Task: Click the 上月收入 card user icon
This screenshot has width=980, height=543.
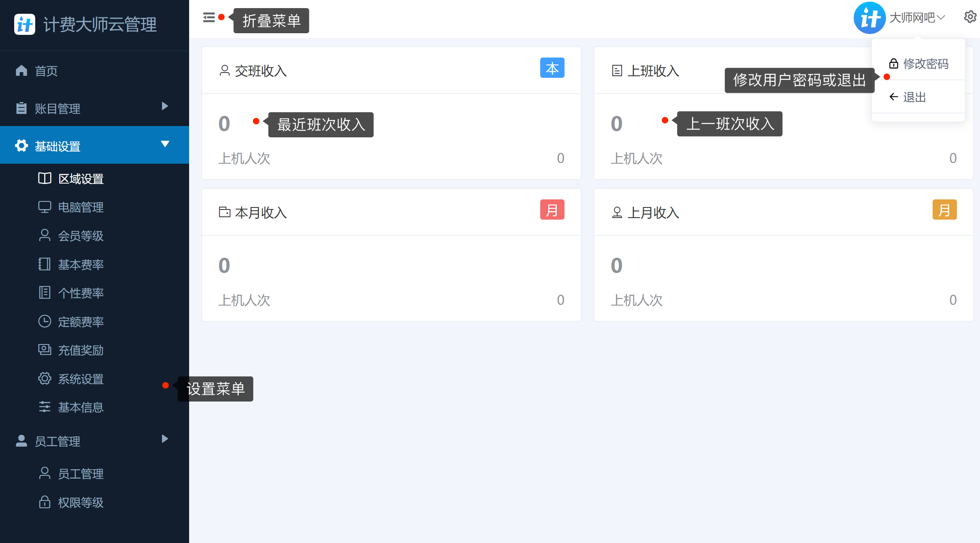Action: click(617, 212)
